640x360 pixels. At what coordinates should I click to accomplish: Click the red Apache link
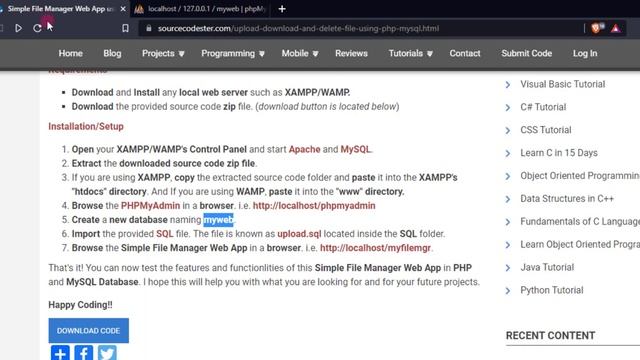click(x=304, y=149)
